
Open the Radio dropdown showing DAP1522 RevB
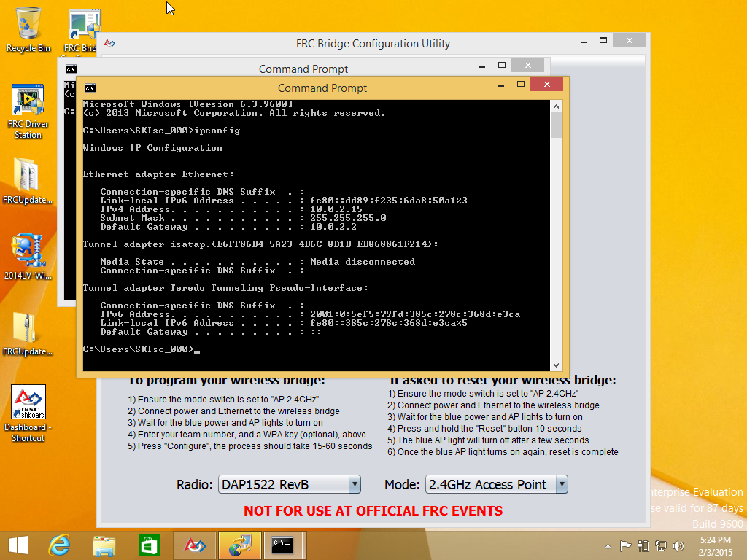tap(289, 484)
